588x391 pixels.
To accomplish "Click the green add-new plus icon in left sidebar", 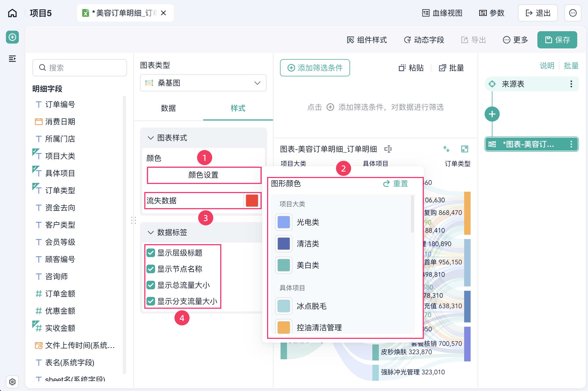I will coord(12,37).
